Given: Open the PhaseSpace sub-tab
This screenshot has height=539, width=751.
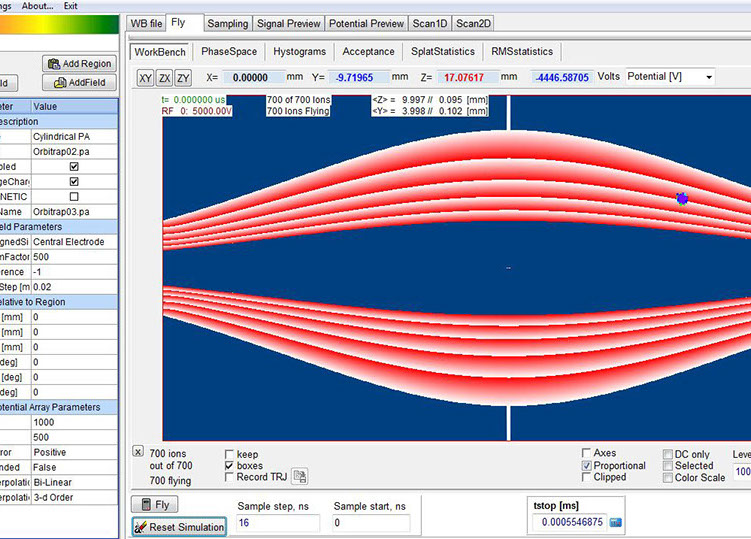Looking at the screenshot, I should pyautogui.click(x=229, y=51).
